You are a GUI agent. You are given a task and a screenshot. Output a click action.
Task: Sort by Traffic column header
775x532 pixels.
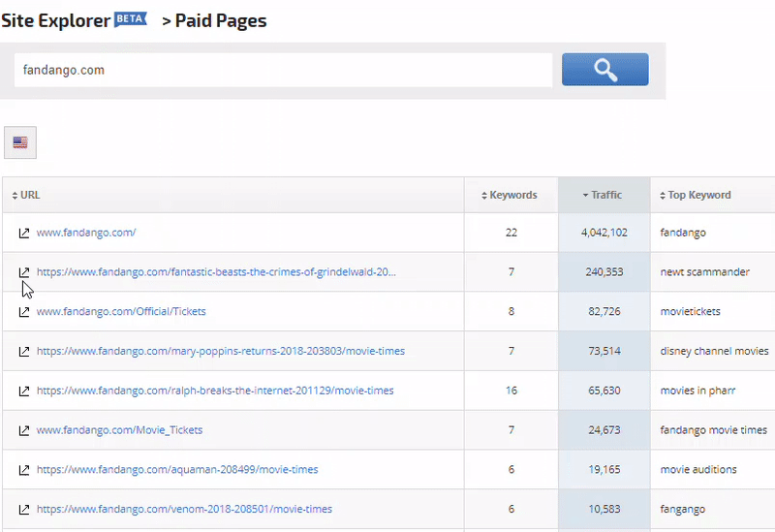(603, 195)
